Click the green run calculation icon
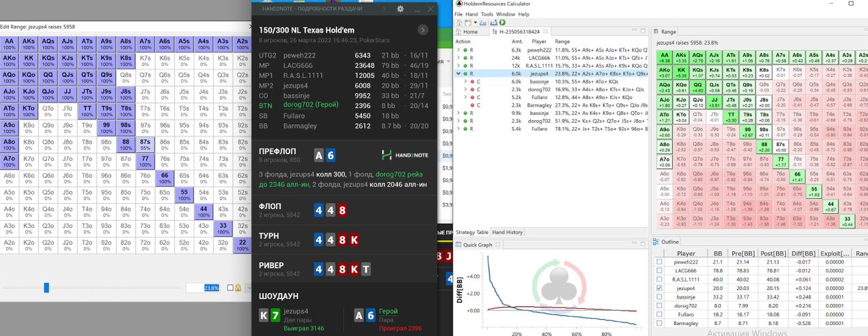Viewport: 868px width, 336px height. point(502,22)
